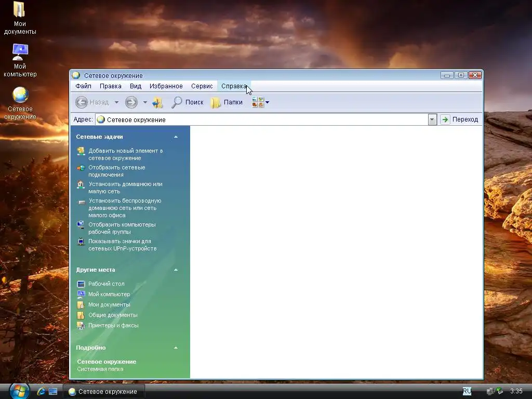The height and width of the screenshot is (399, 532).
Task: Open the Правка menu
Action: coord(110,86)
